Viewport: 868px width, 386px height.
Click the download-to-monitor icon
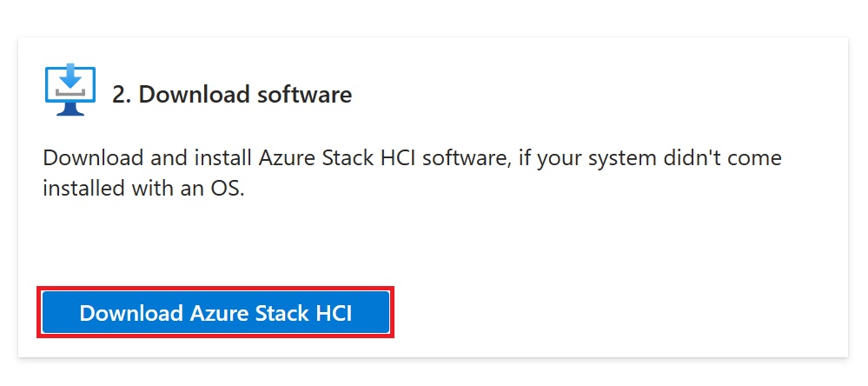[x=70, y=90]
